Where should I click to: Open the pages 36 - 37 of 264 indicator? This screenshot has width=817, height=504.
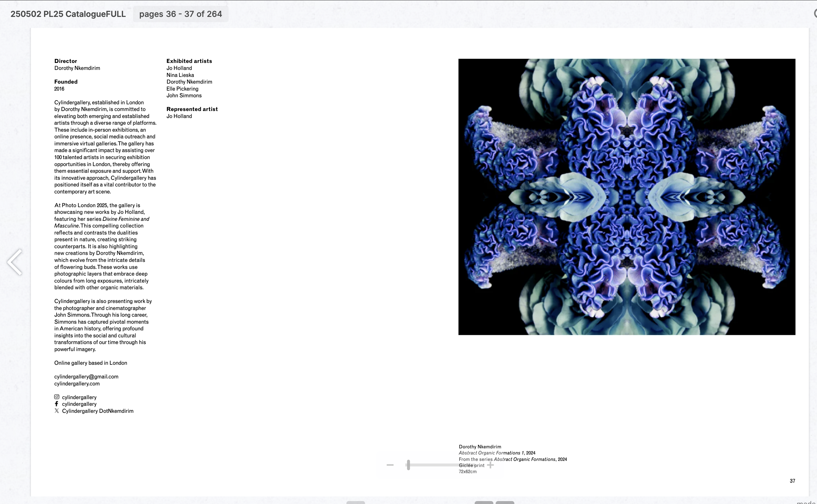coord(180,14)
